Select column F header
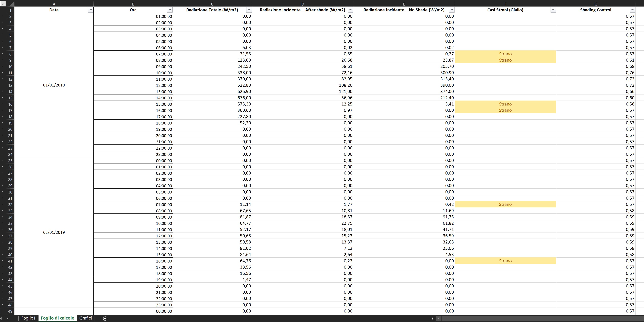The image size is (644, 322). 505,4
